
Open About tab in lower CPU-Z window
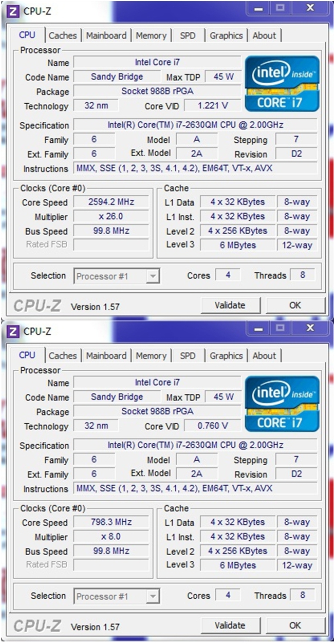264,355
